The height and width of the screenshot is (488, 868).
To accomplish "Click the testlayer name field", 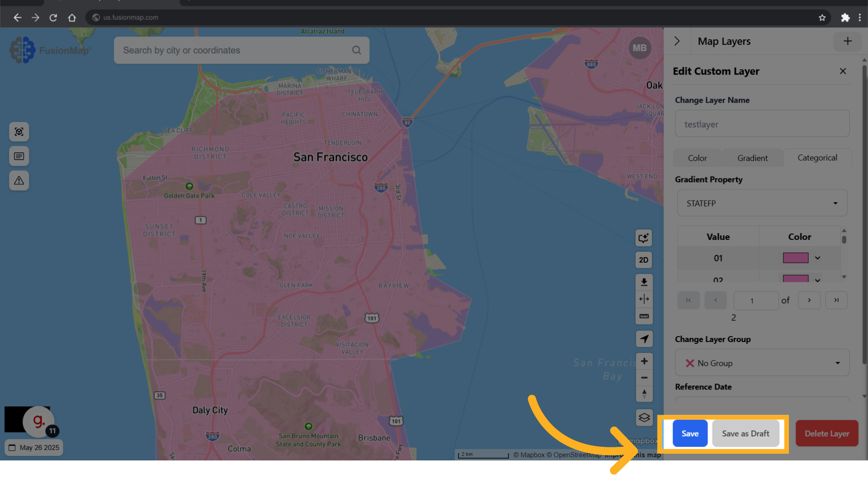I will (x=762, y=124).
